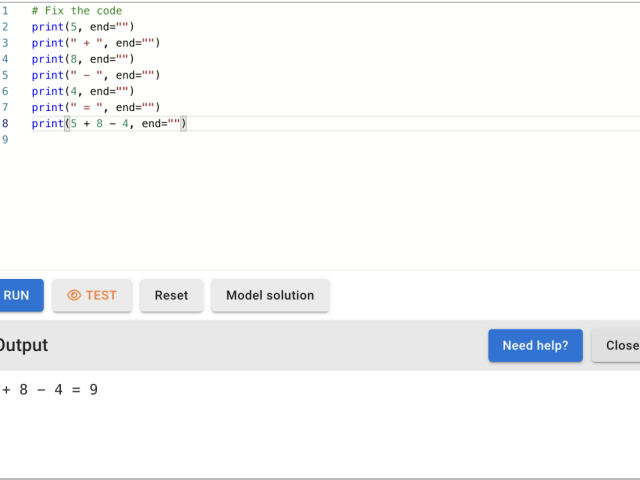This screenshot has height=480, width=640.
Task: Click the eye icon on TEST button
Action: pos(74,295)
